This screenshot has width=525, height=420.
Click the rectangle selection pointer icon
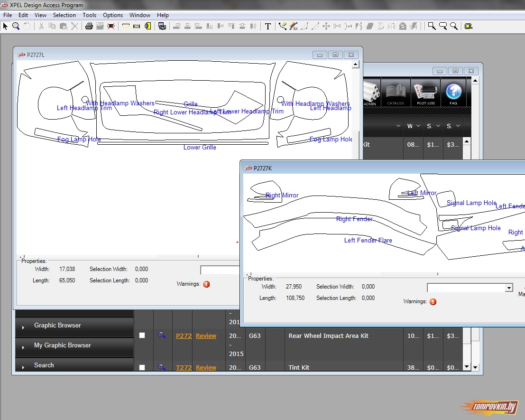[432, 26]
